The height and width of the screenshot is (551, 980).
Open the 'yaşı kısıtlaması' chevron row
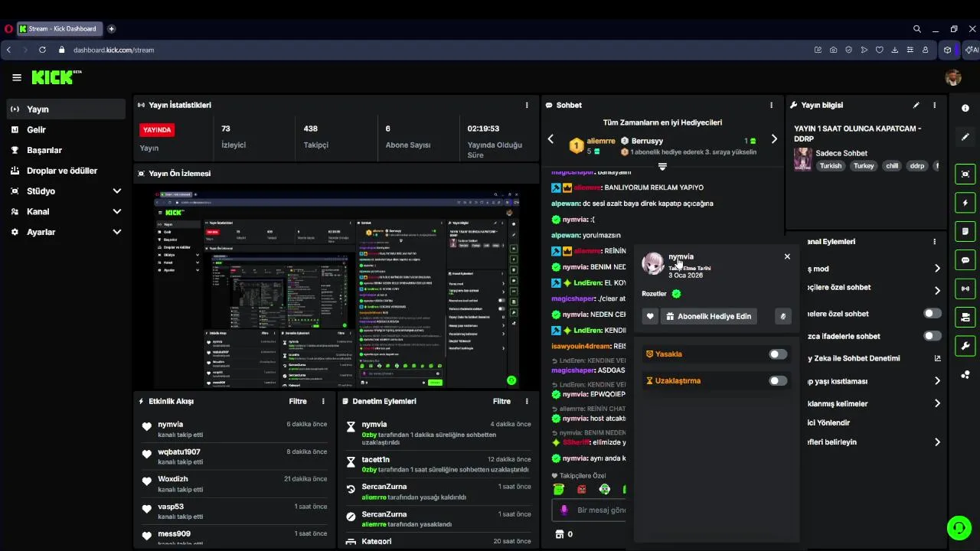tap(937, 381)
